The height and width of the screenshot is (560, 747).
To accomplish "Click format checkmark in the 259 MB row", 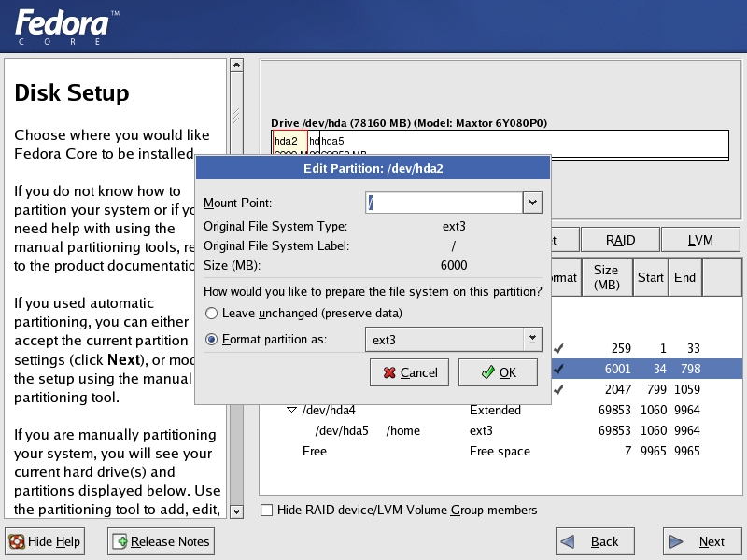I will 558,348.
